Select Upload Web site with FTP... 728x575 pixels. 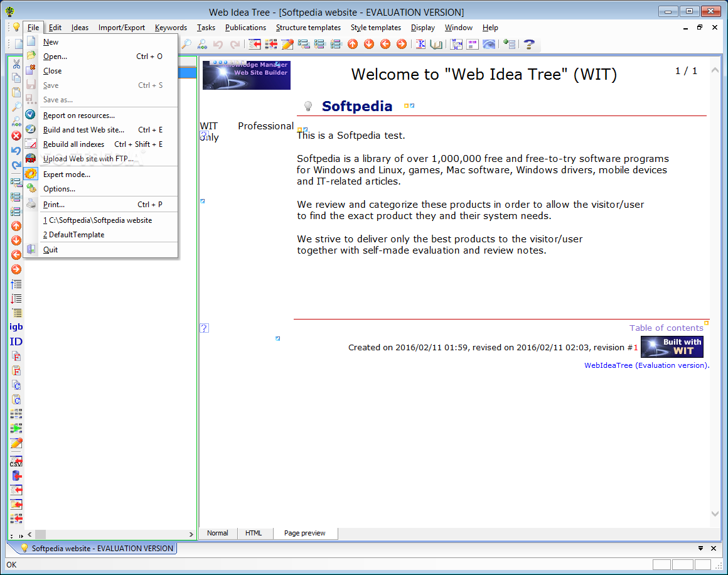[x=101, y=158]
